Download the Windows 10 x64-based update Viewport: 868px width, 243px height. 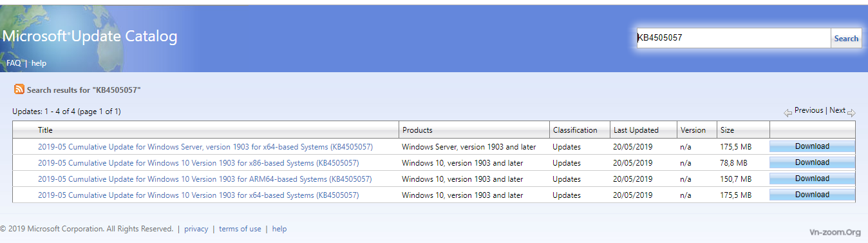click(812, 195)
